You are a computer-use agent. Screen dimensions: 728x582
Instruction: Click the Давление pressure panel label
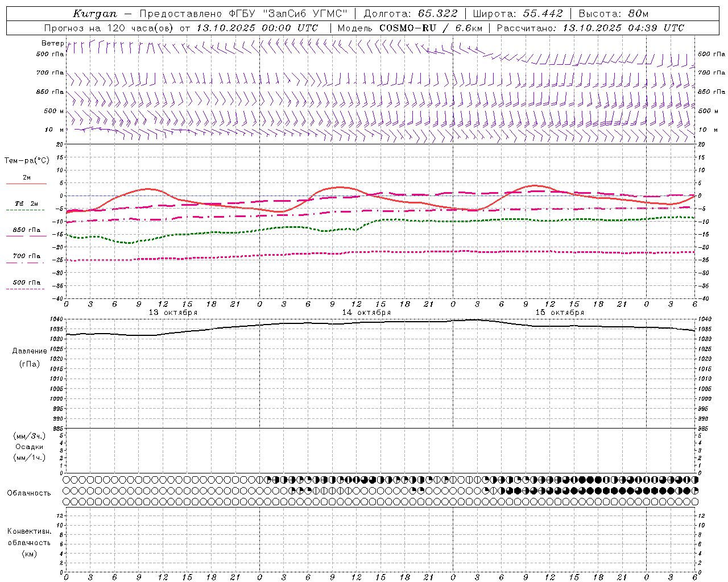(x=30, y=351)
